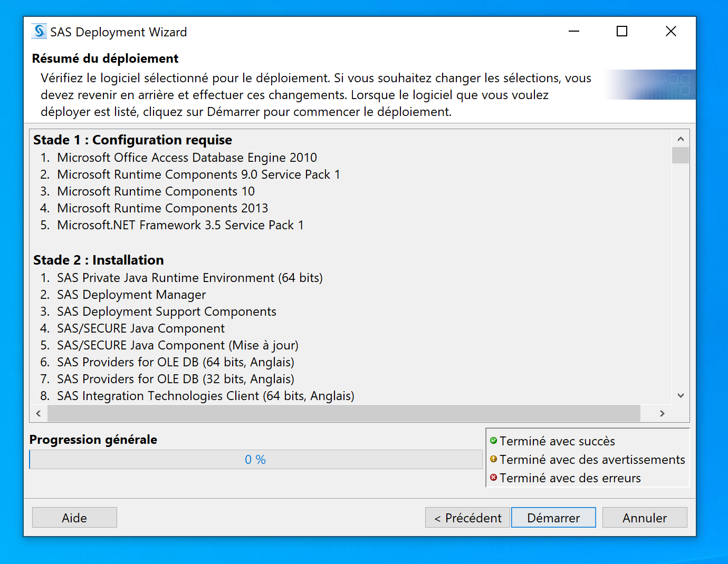This screenshot has width=728, height=564.
Task: Select SAS Private Java Runtime Environment item
Action: pyautogui.click(x=190, y=278)
